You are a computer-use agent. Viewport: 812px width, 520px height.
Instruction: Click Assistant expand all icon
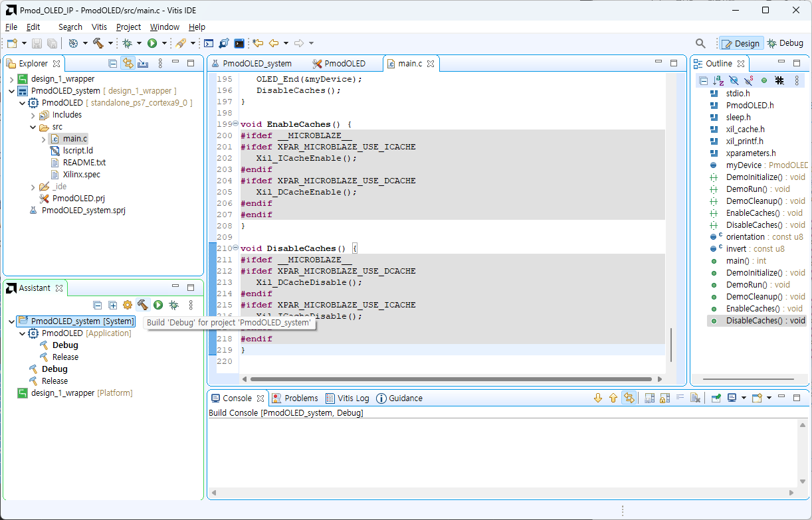[x=113, y=305]
